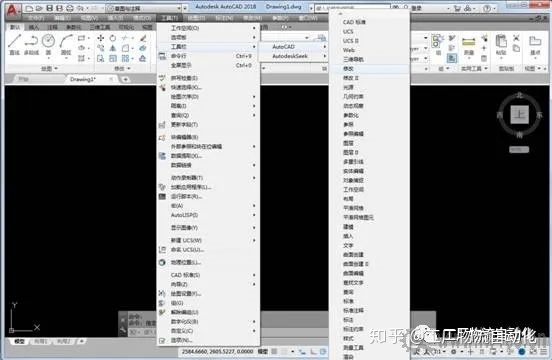Click the AutoCAD application menu logo
The image size is (552, 360).
13,10
